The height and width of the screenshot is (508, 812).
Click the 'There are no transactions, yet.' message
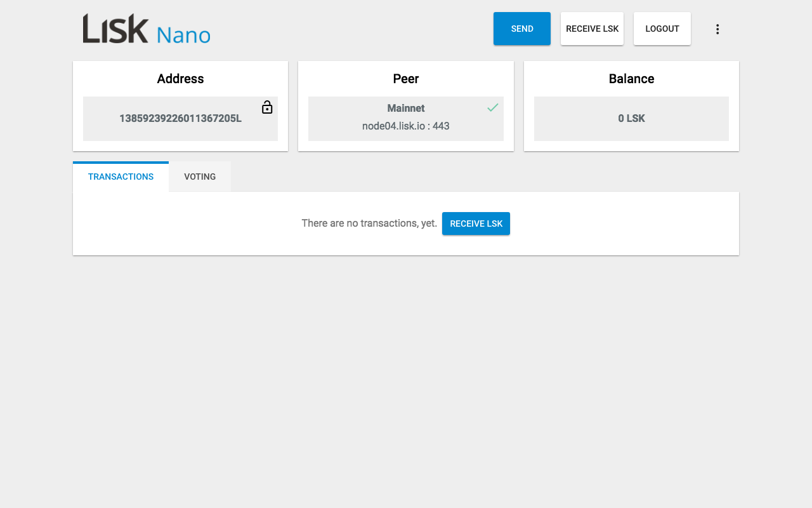click(x=369, y=224)
